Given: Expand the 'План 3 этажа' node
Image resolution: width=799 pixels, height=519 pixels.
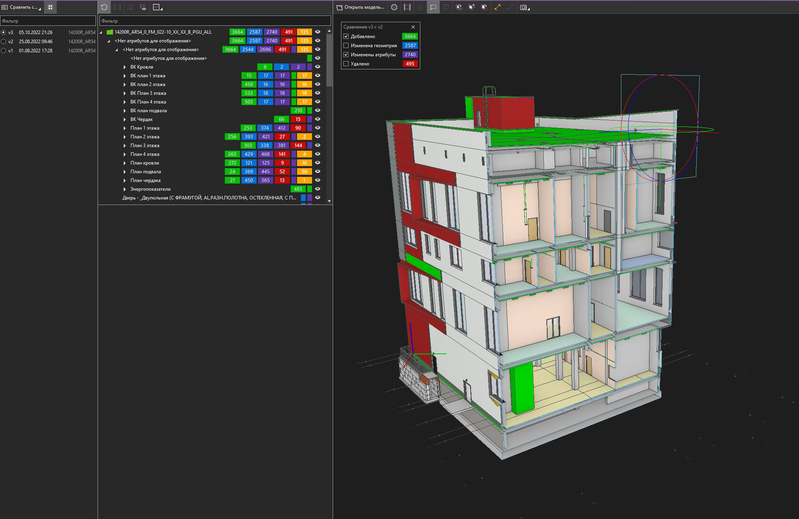Looking at the screenshot, I should [125, 145].
